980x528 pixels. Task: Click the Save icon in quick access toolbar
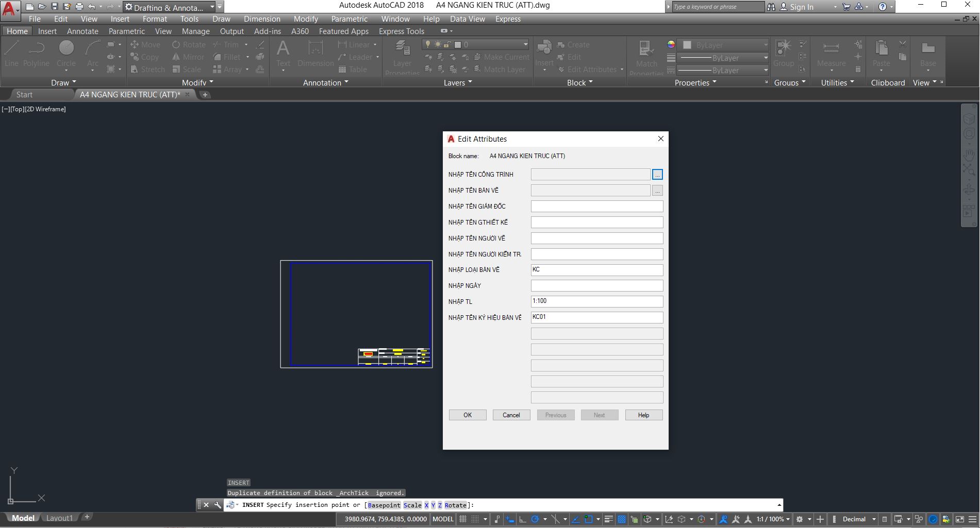point(54,7)
